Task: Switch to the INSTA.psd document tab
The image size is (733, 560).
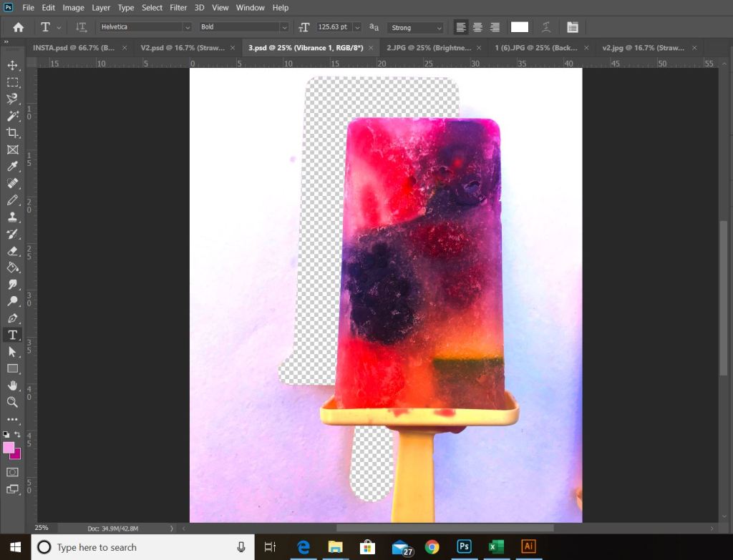Action: (x=73, y=48)
